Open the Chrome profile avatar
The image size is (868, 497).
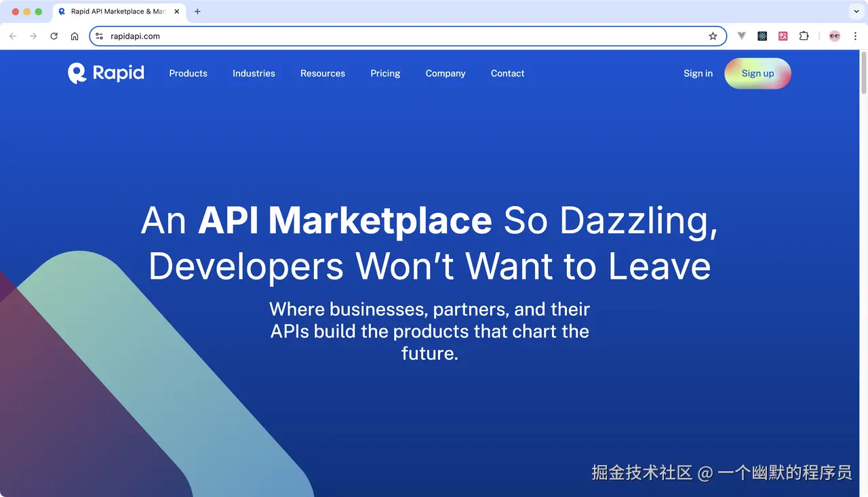point(834,35)
